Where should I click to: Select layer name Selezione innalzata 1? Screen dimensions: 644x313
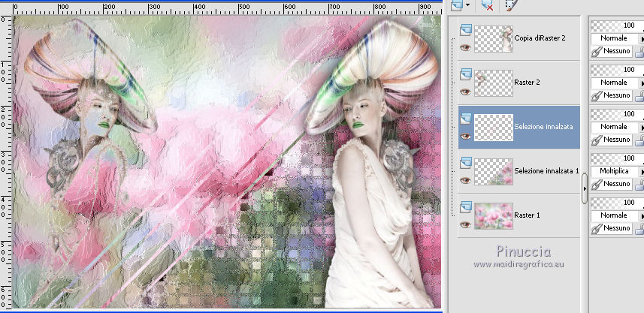[x=546, y=171]
